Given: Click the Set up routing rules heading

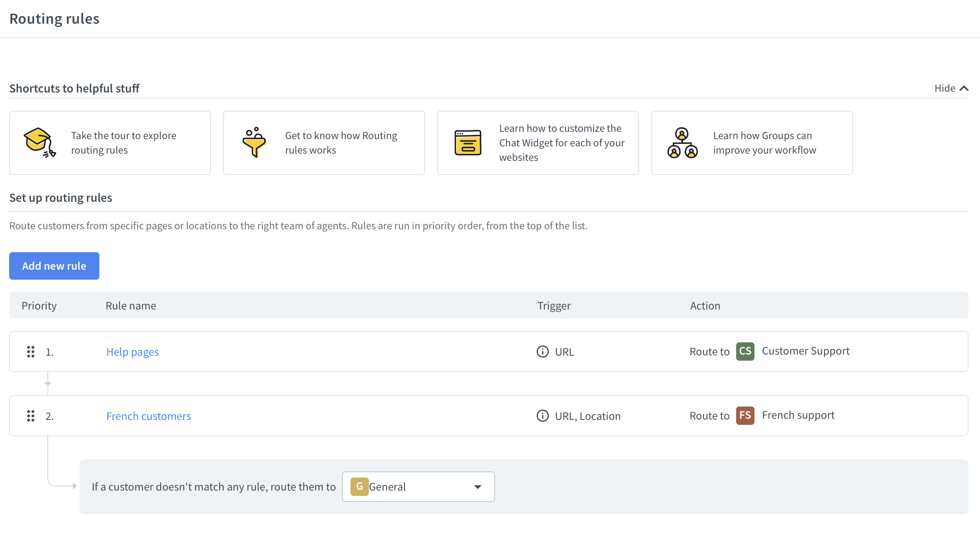Looking at the screenshot, I should pyautogui.click(x=61, y=198).
